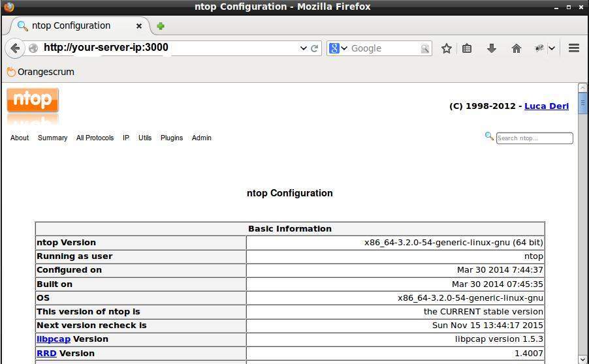This screenshot has height=364, width=589.
Task: Select 'Mar 30 2014 07:45:35' value
Action: point(498,284)
